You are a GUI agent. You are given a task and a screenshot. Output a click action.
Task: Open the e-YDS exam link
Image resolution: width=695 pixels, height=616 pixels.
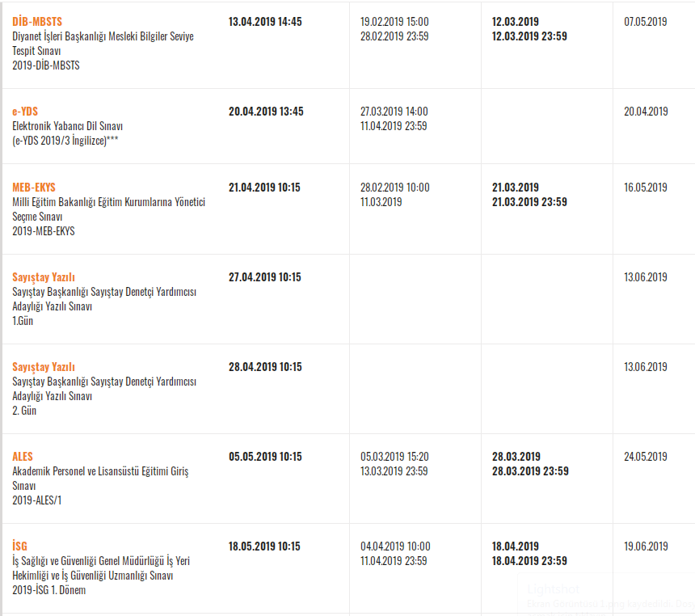[x=25, y=112]
